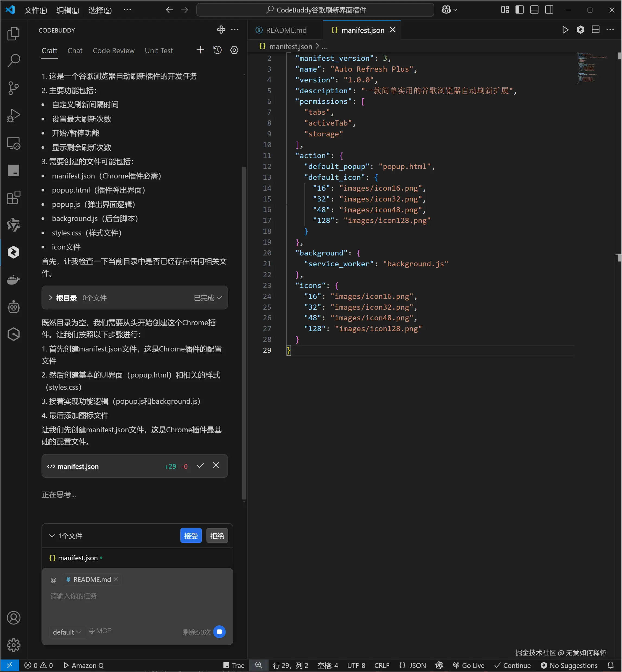622x672 pixels.
Task: Click the 拒绝 button
Action: (x=217, y=536)
